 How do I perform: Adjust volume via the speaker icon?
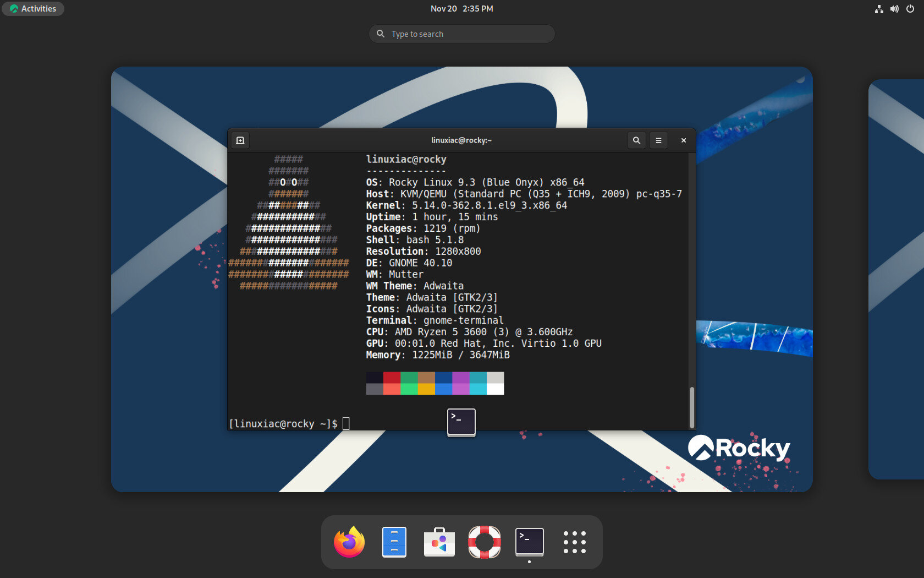click(894, 9)
